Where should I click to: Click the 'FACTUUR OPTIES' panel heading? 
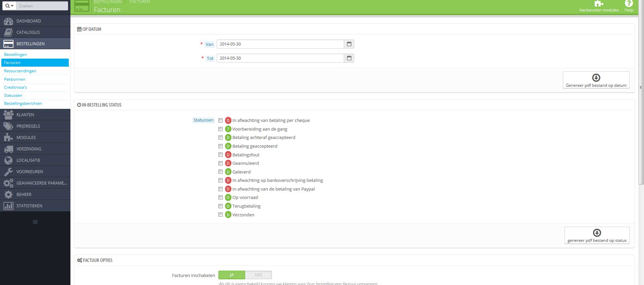pos(95,261)
